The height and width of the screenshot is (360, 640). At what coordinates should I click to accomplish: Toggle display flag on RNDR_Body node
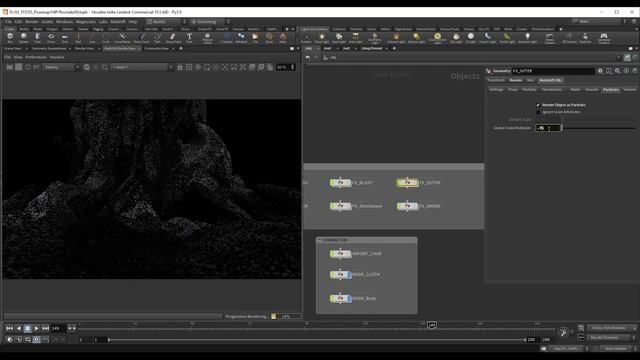(349, 298)
